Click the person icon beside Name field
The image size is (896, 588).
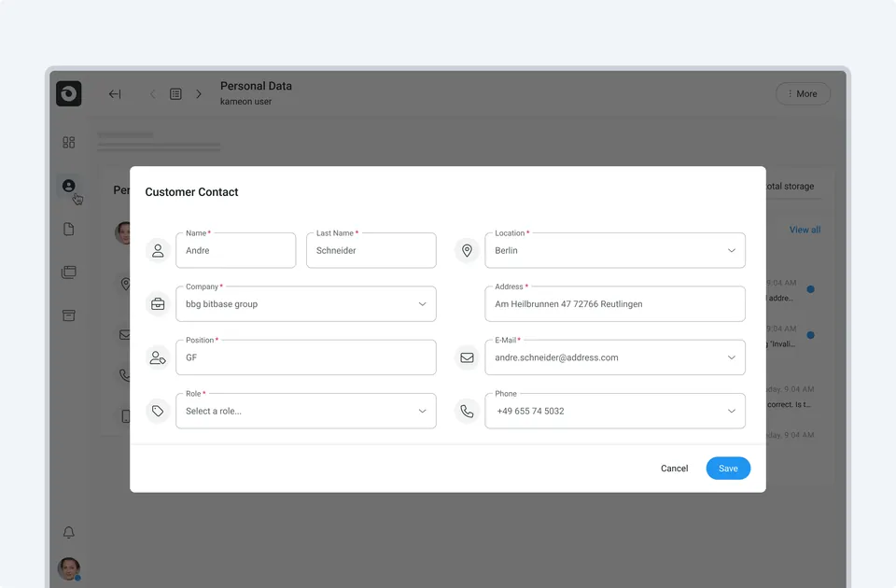point(158,250)
